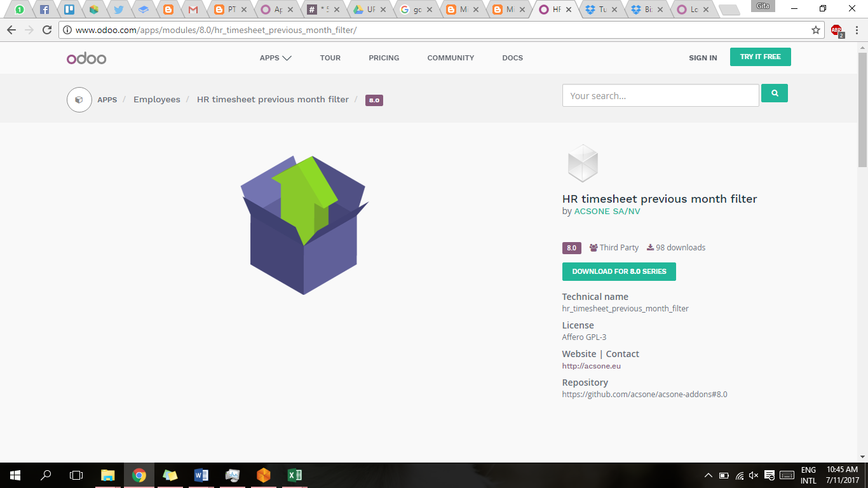Viewport: 868px width, 488px height.
Task: Click the ENG INTL language indicator
Action: coord(808,475)
